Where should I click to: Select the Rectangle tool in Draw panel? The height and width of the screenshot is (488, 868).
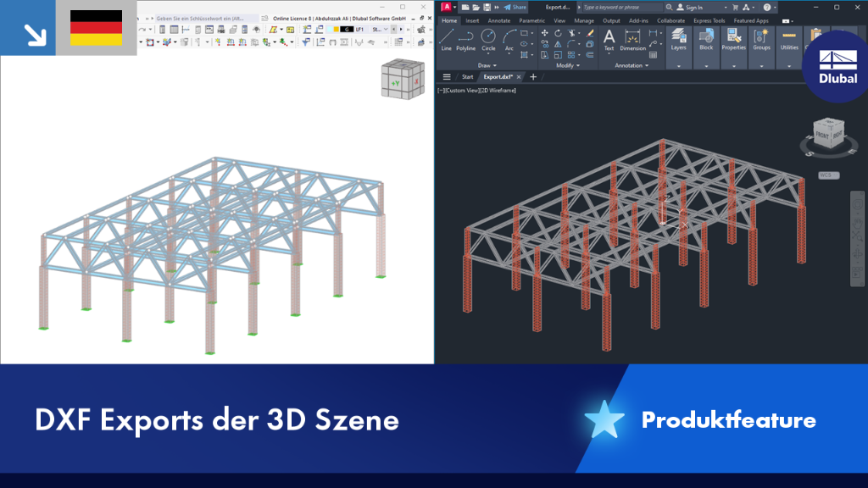click(x=524, y=33)
